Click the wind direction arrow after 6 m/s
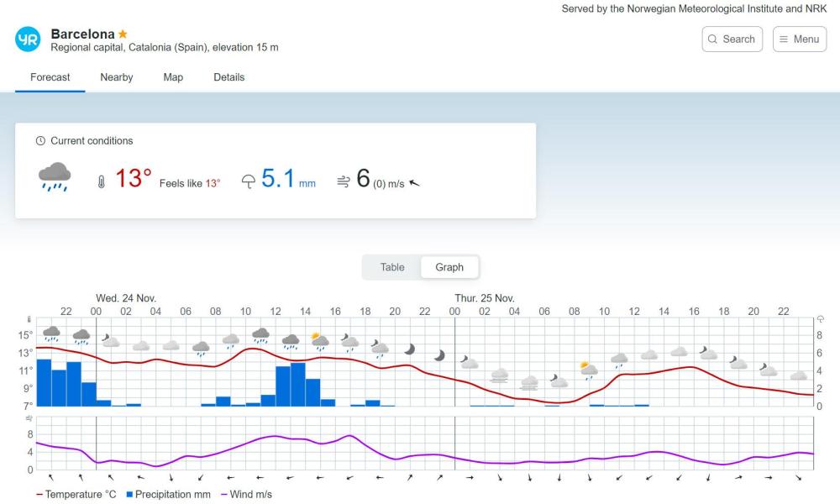 (414, 183)
